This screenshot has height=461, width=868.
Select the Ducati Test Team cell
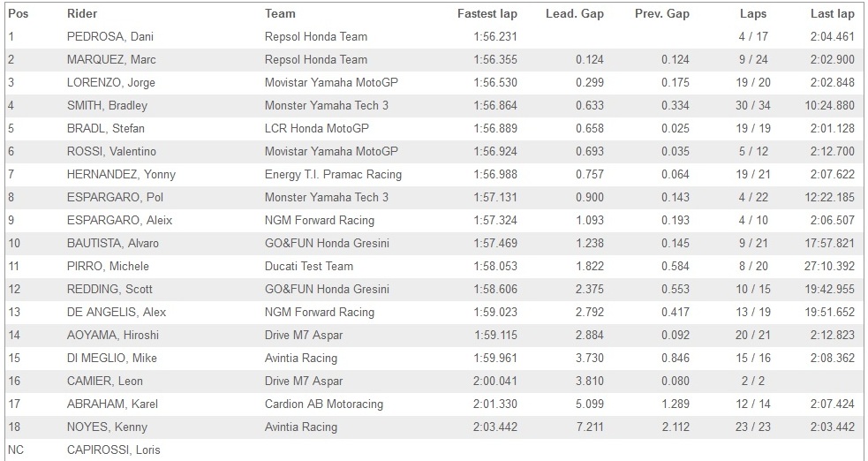pos(309,267)
